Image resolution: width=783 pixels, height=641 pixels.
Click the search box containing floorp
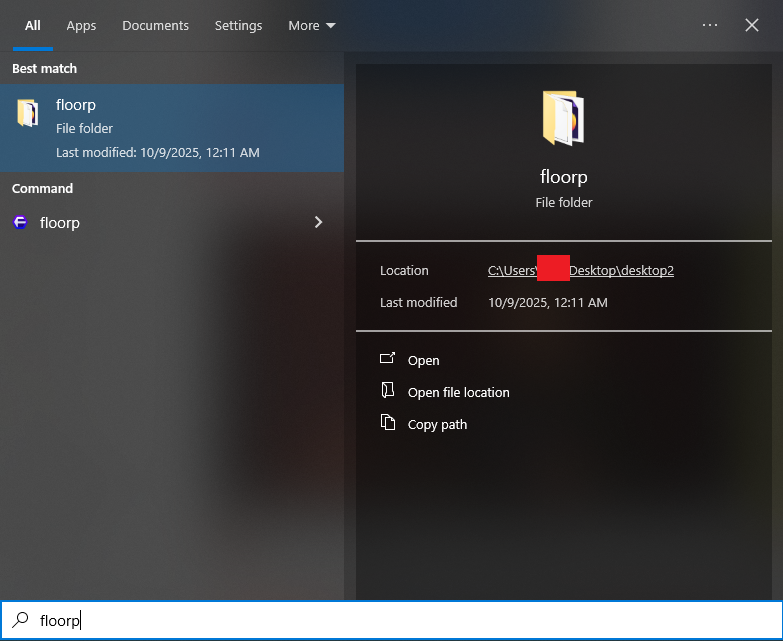point(392,620)
